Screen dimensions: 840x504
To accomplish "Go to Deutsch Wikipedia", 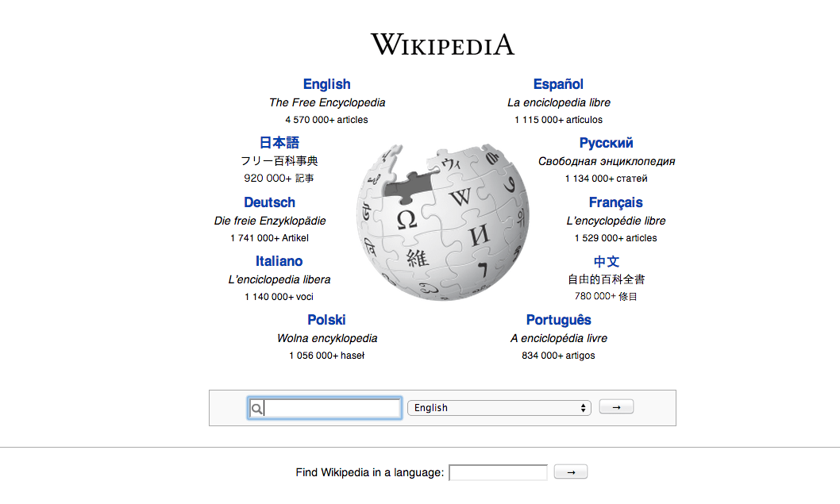I will tap(269, 202).
